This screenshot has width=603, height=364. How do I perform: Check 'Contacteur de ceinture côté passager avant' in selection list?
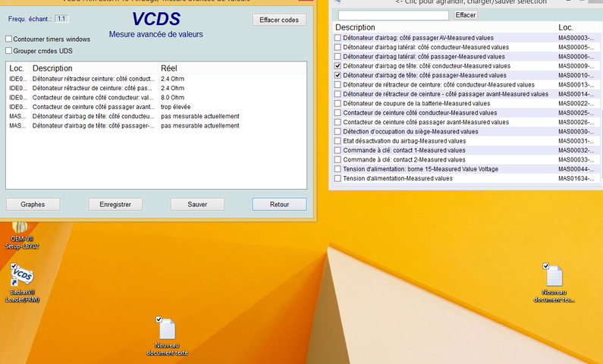click(338, 122)
